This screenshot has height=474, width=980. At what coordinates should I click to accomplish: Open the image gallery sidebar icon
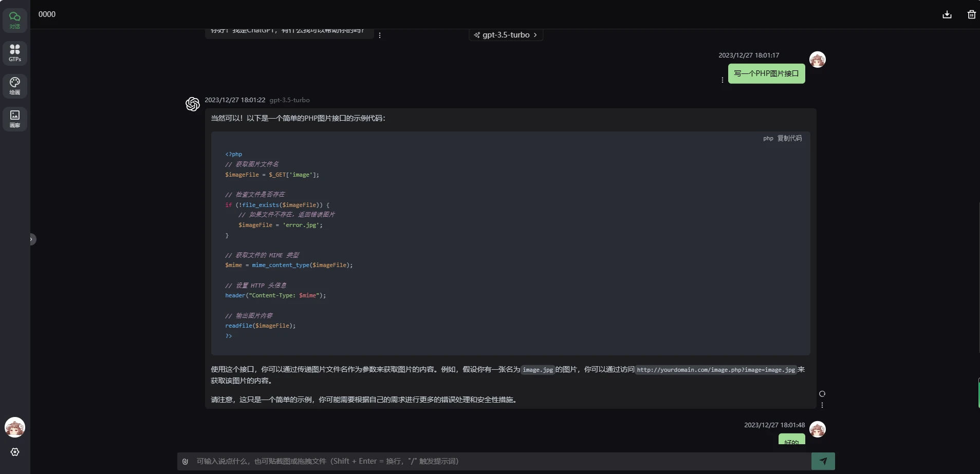(x=15, y=119)
